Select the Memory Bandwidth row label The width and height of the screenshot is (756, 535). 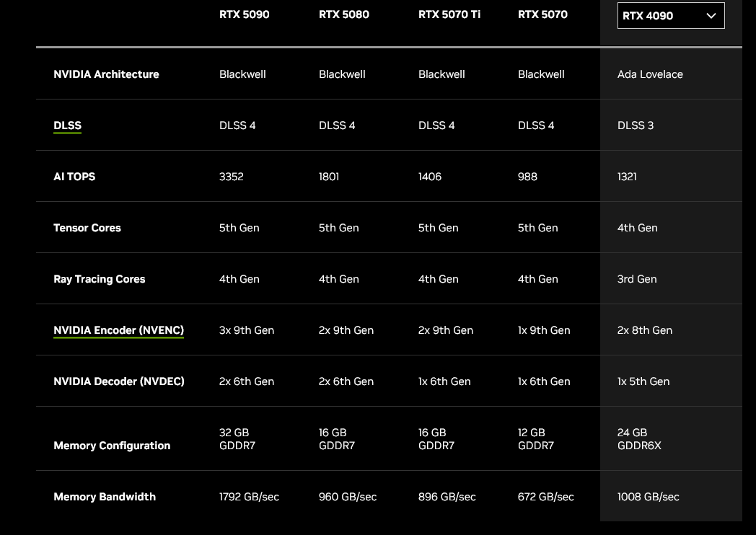click(x=104, y=497)
